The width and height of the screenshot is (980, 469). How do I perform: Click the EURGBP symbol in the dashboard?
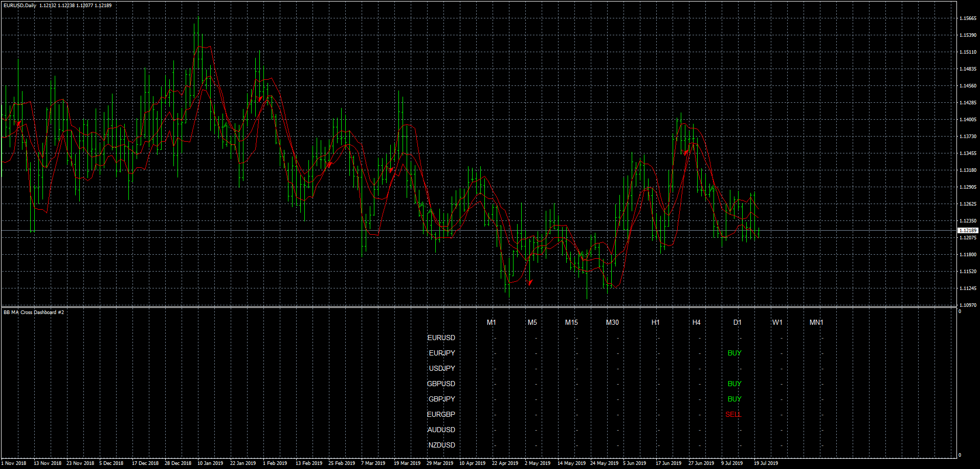click(x=441, y=414)
